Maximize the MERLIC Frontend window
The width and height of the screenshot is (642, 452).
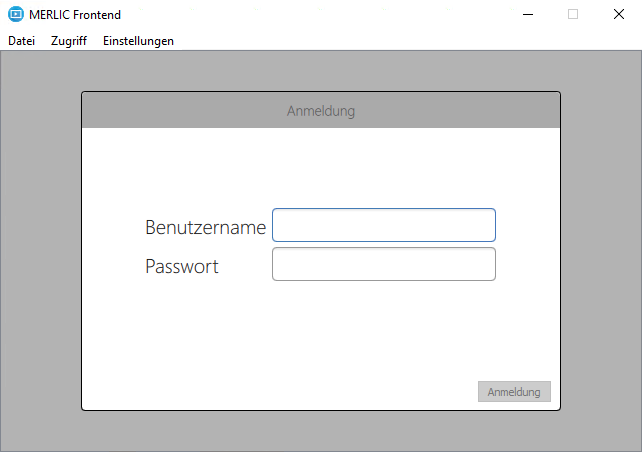click(x=573, y=14)
